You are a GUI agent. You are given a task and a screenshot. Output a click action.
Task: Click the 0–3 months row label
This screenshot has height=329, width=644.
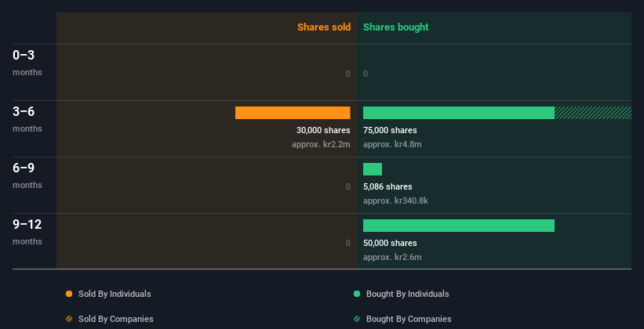(27, 63)
